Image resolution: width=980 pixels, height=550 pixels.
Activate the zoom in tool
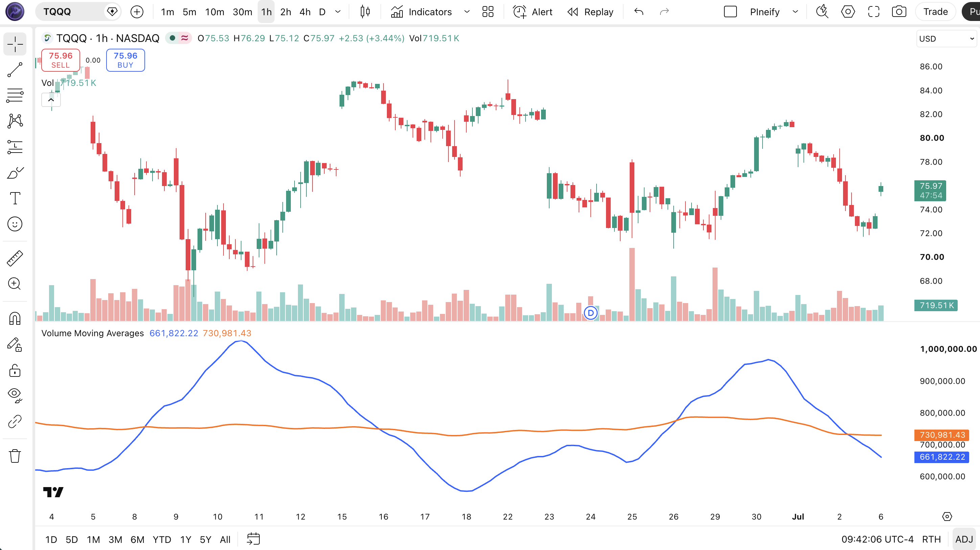pos(15,283)
